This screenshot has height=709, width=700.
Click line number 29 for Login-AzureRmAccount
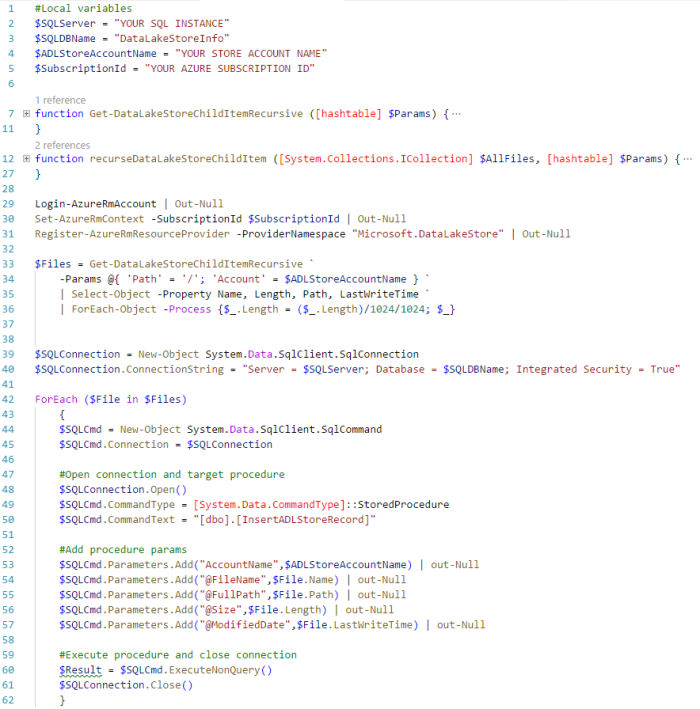[x=9, y=204]
